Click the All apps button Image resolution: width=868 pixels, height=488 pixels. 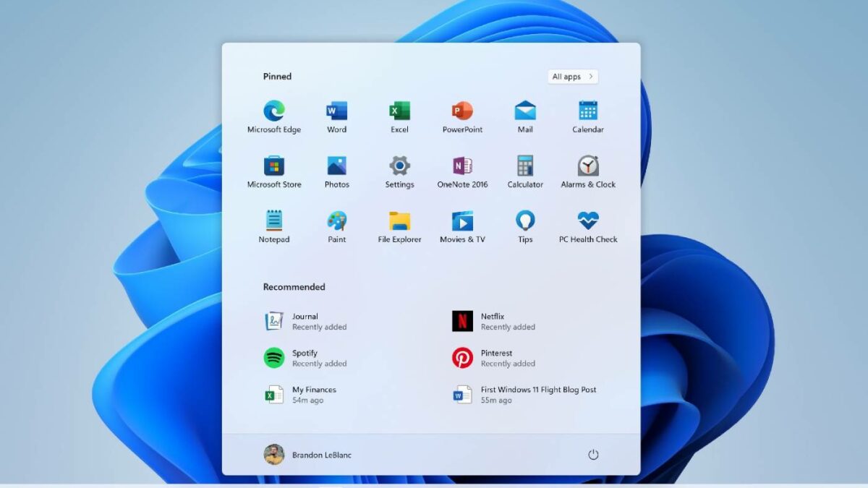click(572, 77)
